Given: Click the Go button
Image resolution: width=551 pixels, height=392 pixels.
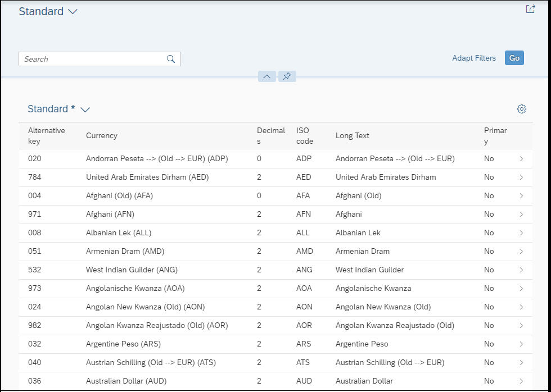Looking at the screenshot, I should click(x=514, y=58).
